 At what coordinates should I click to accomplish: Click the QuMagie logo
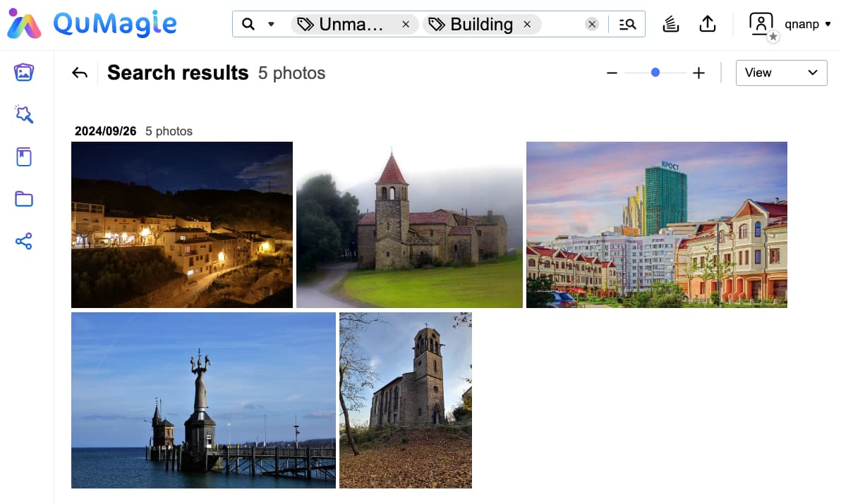tap(91, 24)
